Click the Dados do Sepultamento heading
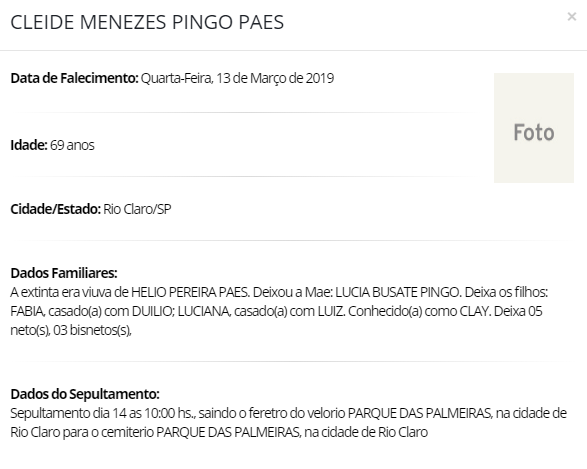The width and height of the screenshot is (587, 469). coord(85,394)
